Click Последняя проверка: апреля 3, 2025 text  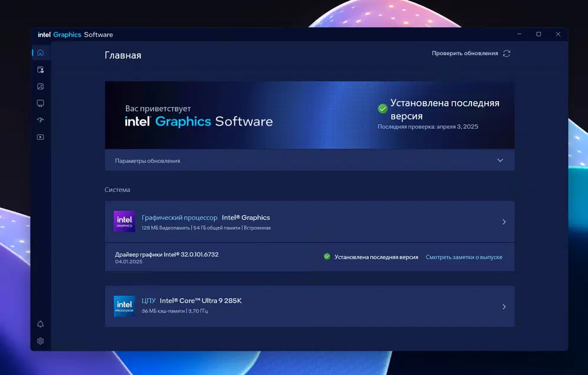(x=428, y=127)
